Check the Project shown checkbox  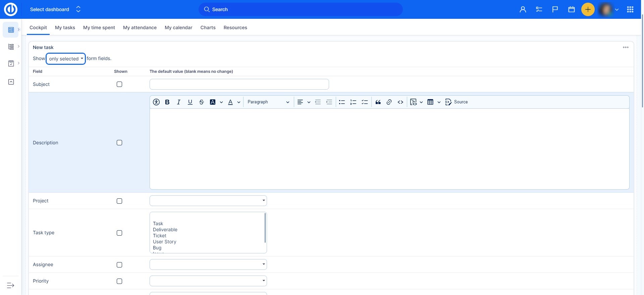tap(119, 201)
